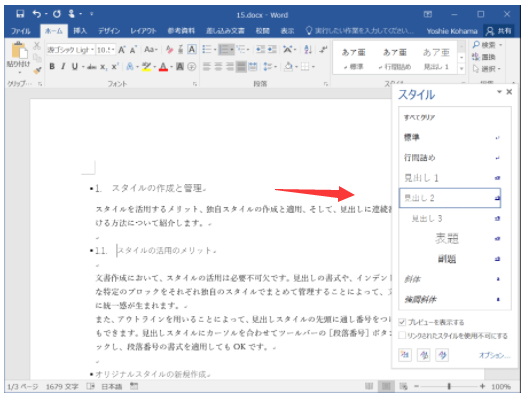Click the Increase Indent icon
The width and height of the screenshot is (526, 398).
click(271, 50)
